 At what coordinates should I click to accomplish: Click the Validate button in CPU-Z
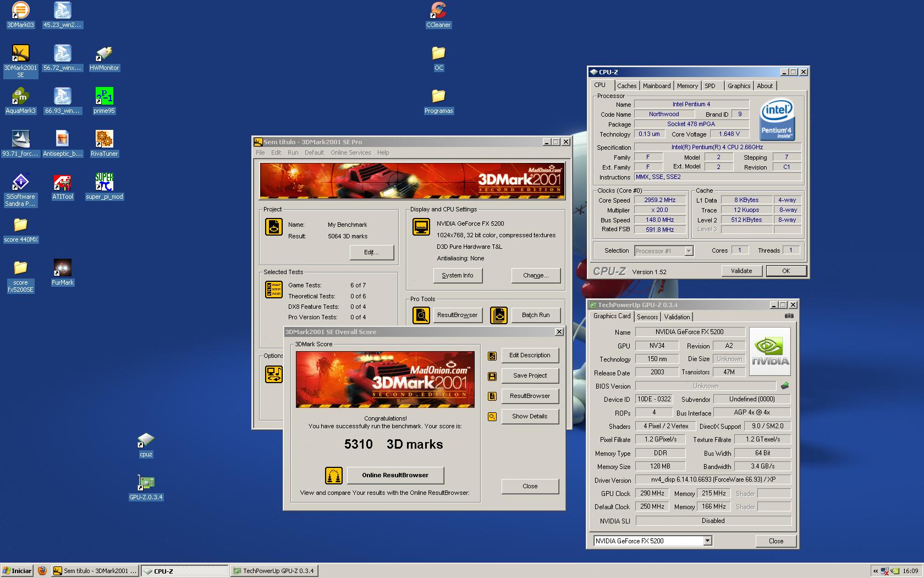pyautogui.click(x=741, y=271)
